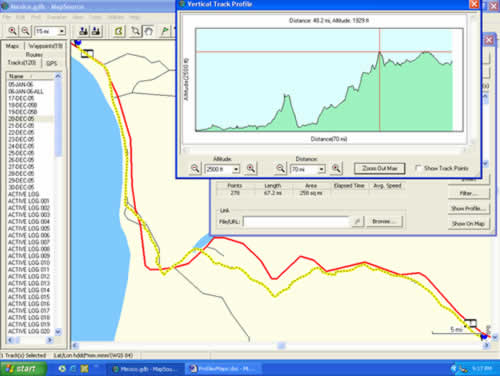Zoom out on profile Distance axis

[x=281, y=169]
